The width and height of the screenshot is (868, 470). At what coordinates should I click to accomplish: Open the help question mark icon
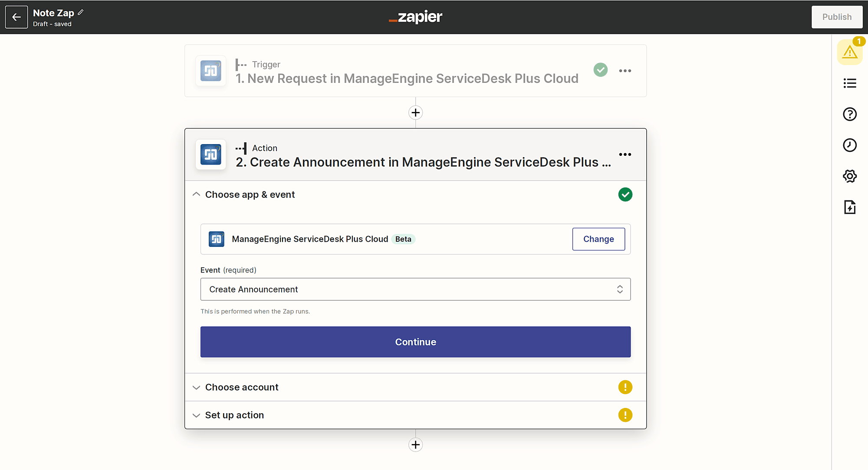pyautogui.click(x=849, y=114)
